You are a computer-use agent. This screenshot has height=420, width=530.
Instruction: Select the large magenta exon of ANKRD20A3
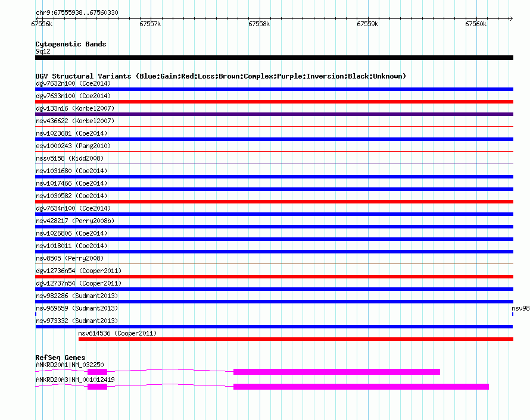pyautogui.click(x=361, y=387)
